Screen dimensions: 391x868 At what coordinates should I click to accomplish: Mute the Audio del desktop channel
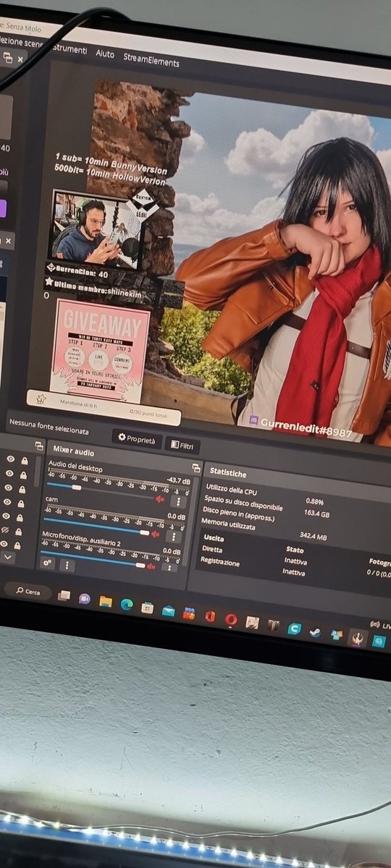point(160,499)
